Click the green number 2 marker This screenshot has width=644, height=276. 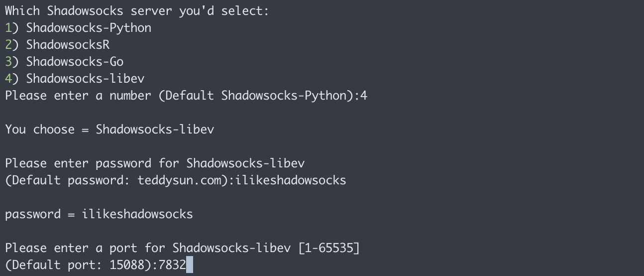8,45
